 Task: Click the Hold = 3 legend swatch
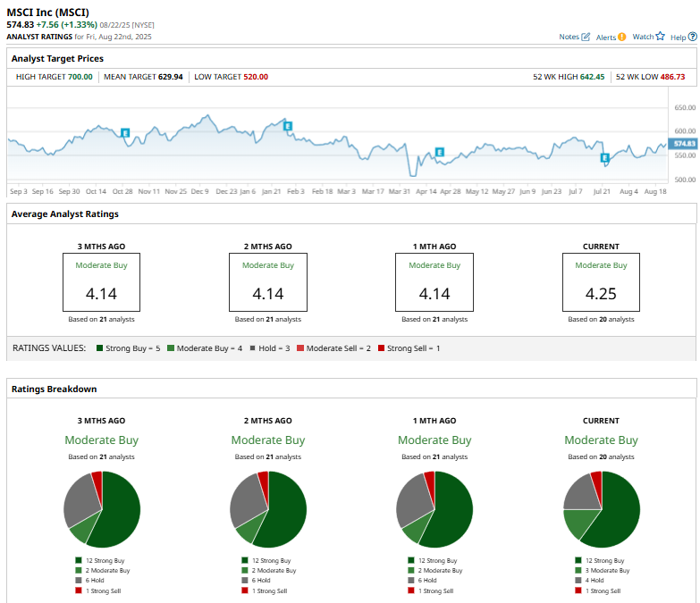click(x=253, y=348)
